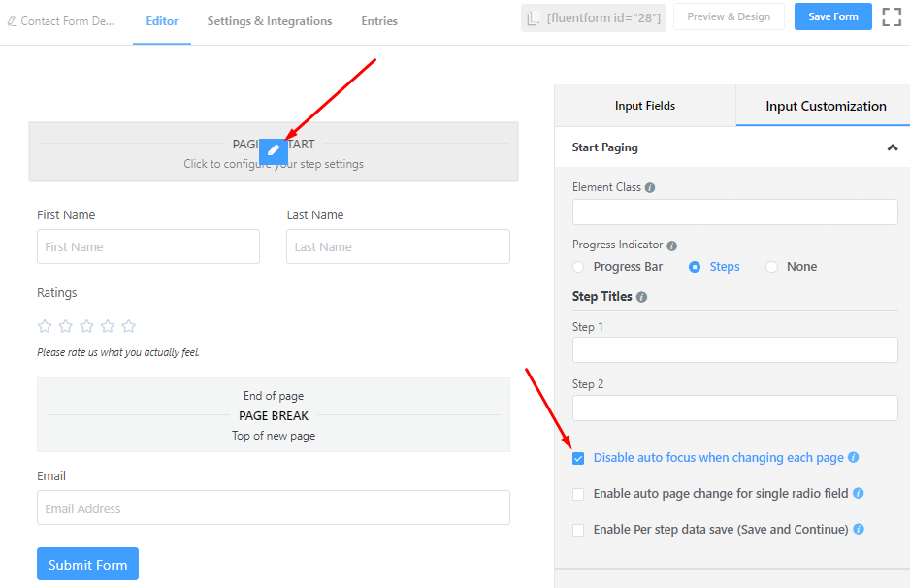
Task: Open fullscreen mode with the expand icon
Action: 891,16
